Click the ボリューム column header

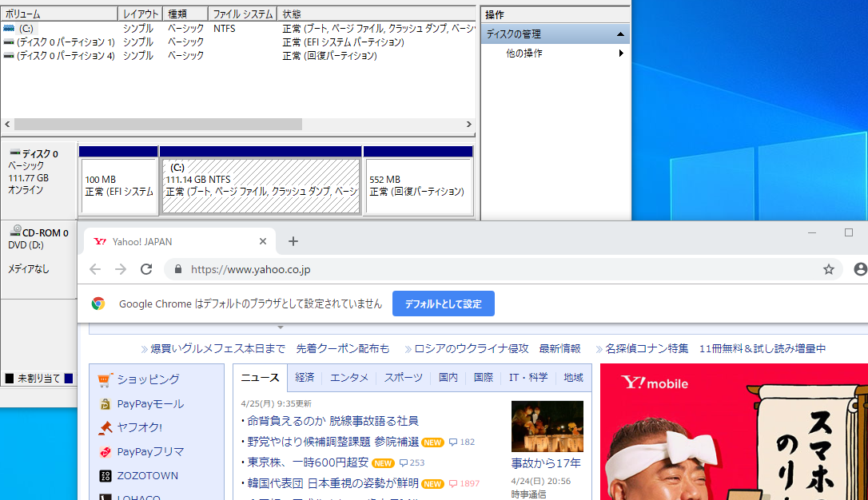(x=59, y=14)
